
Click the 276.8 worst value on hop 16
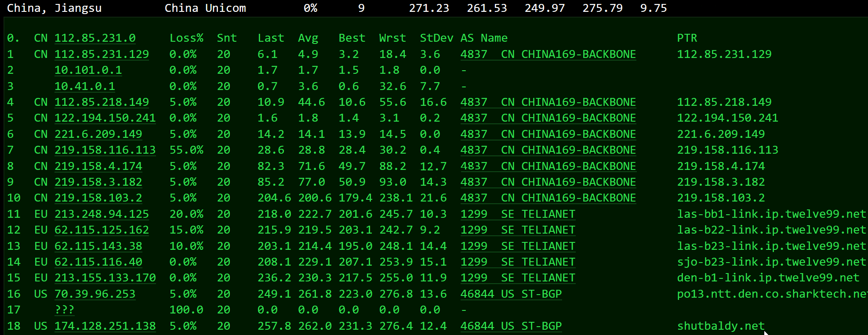pyautogui.click(x=396, y=294)
